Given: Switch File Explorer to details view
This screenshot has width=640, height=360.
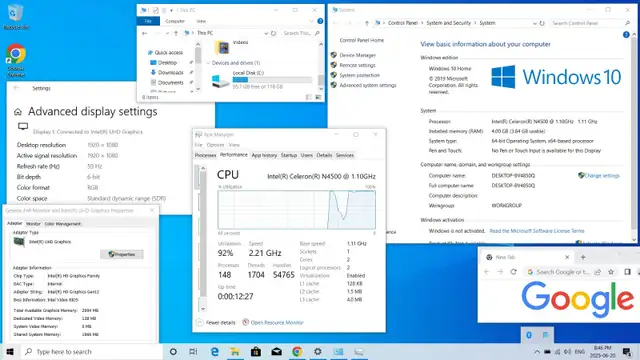Looking at the screenshot, I should point(309,97).
